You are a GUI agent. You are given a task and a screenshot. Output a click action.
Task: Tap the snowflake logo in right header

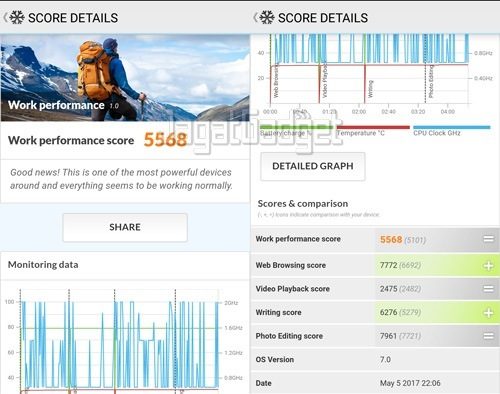[267, 17]
